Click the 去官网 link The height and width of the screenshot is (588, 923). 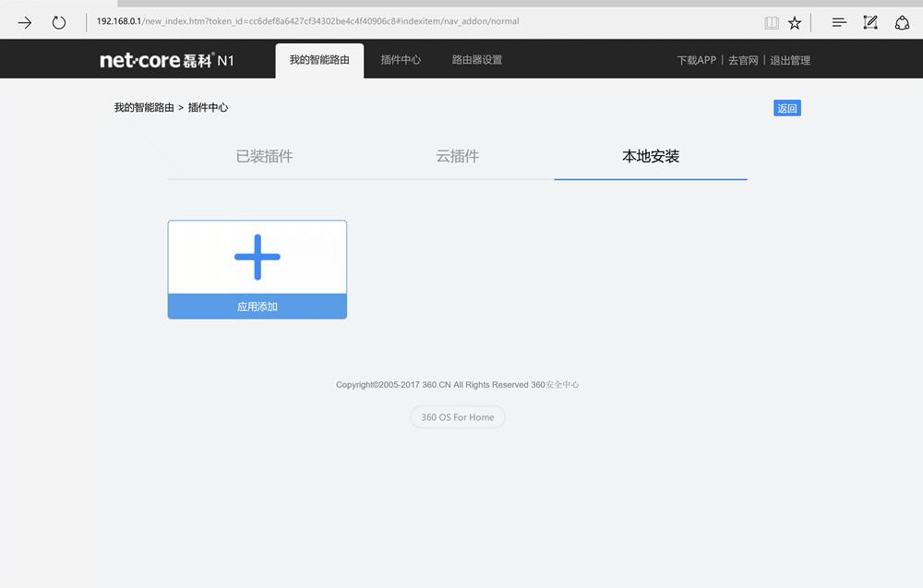point(743,59)
